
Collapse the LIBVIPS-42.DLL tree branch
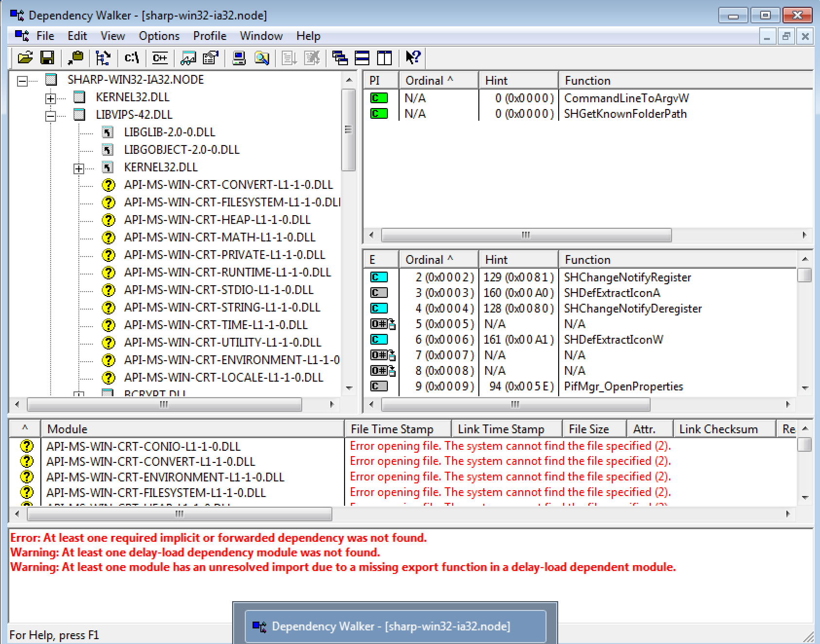[x=50, y=114]
